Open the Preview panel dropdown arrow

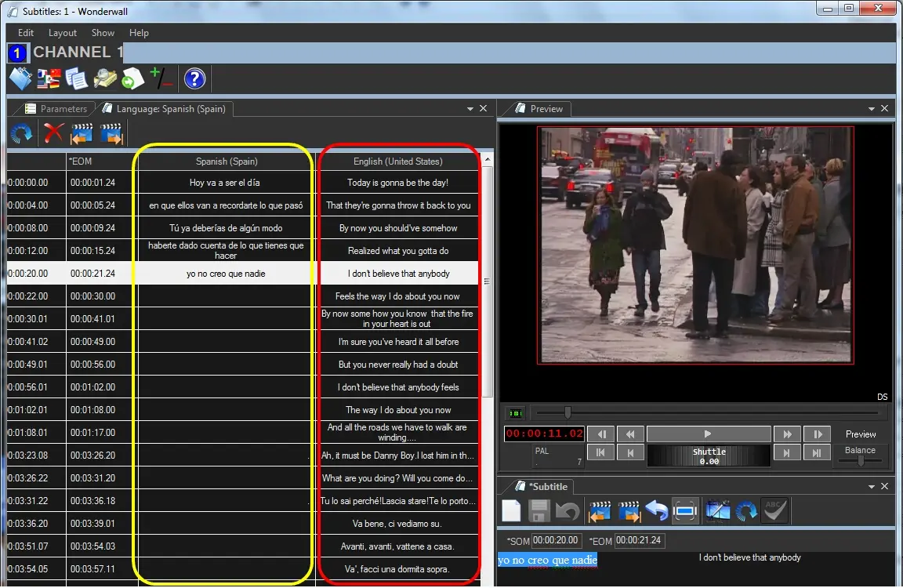(x=872, y=109)
